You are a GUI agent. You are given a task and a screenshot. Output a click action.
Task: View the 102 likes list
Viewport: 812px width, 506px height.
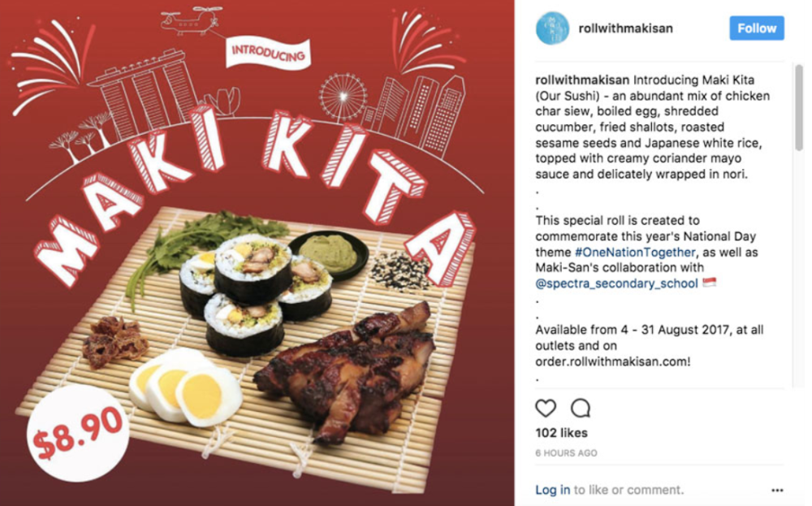pyautogui.click(x=561, y=433)
